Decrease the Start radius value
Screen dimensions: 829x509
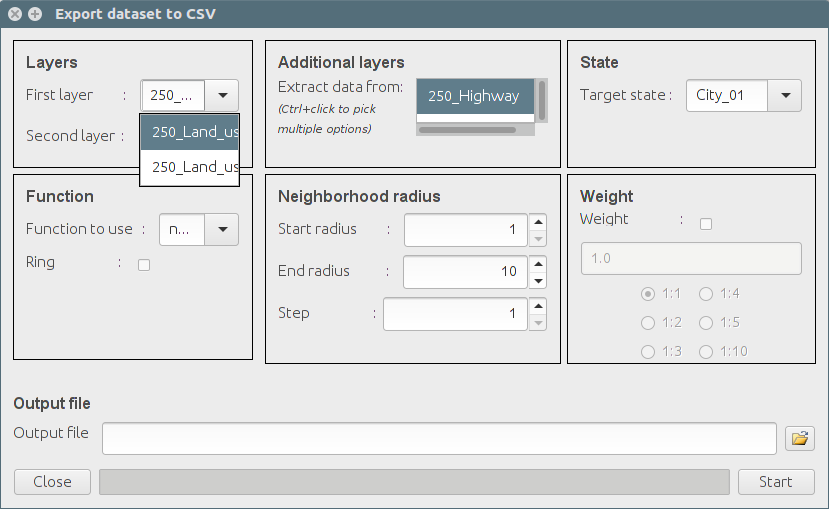coord(538,239)
